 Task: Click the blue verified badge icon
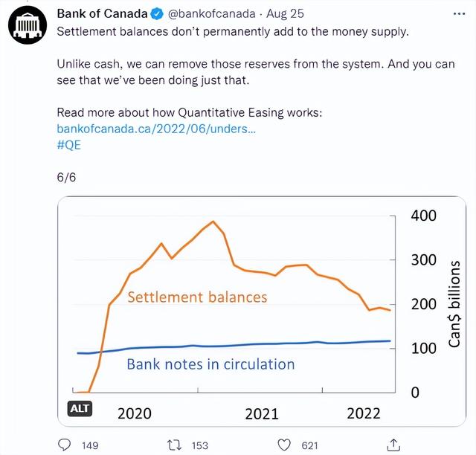pyautogui.click(x=157, y=14)
